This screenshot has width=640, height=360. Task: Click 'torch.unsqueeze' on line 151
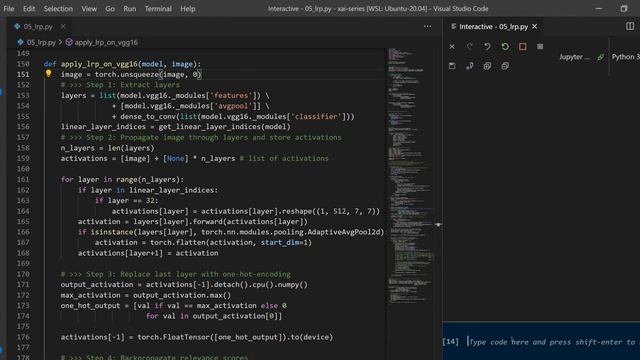(x=127, y=74)
